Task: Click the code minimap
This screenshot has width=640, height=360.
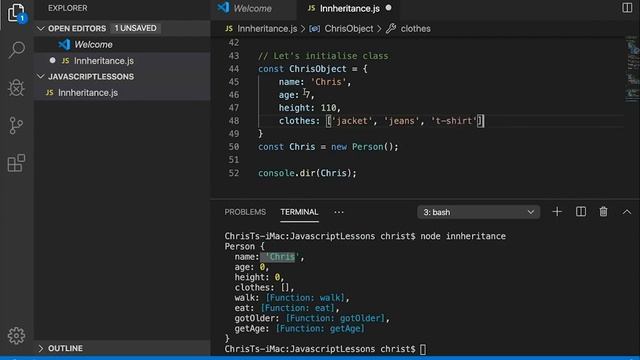Action: 632,69
